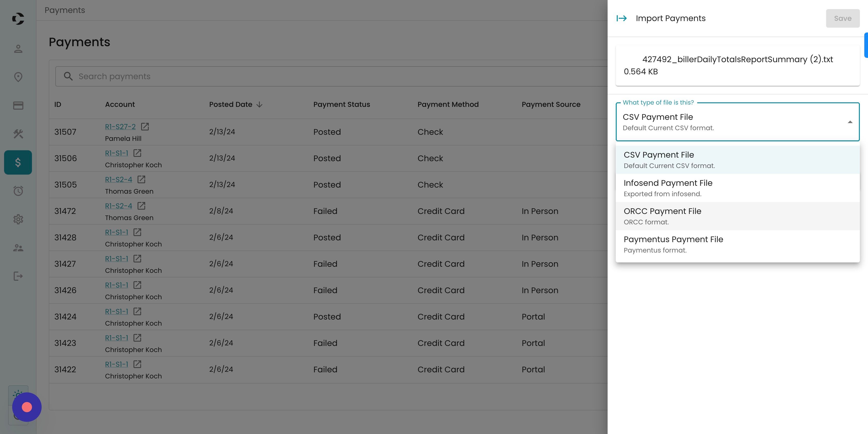The width and height of the screenshot is (868, 434).
Task: Click the Save button
Action: (x=842, y=18)
